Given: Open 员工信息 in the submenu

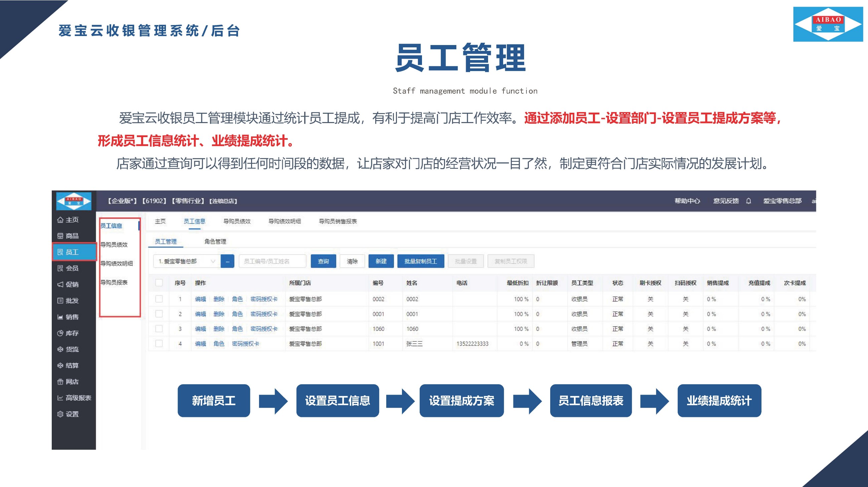Looking at the screenshot, I should [112, 225].
